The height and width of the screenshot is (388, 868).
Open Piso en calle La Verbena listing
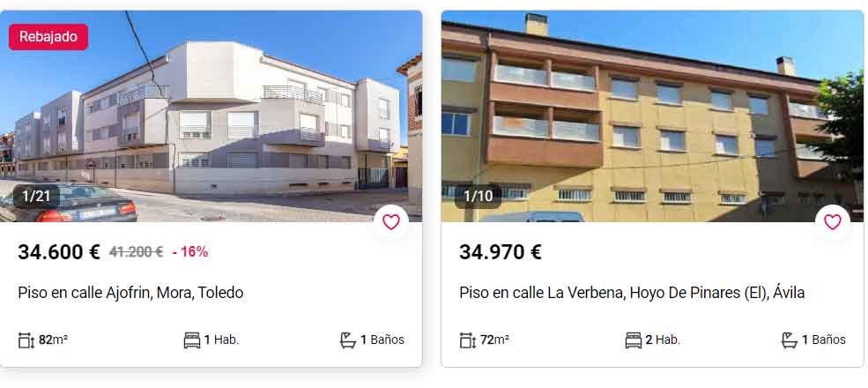point(632,293)
